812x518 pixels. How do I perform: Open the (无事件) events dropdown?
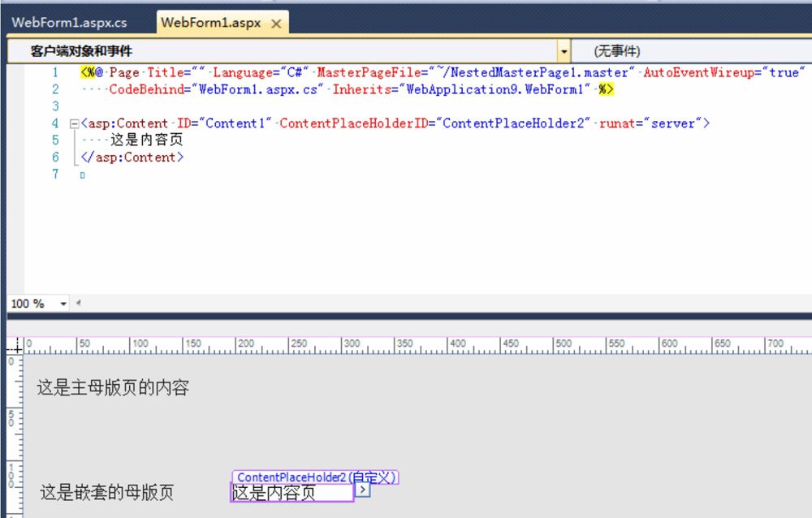[x=691, y=51]
